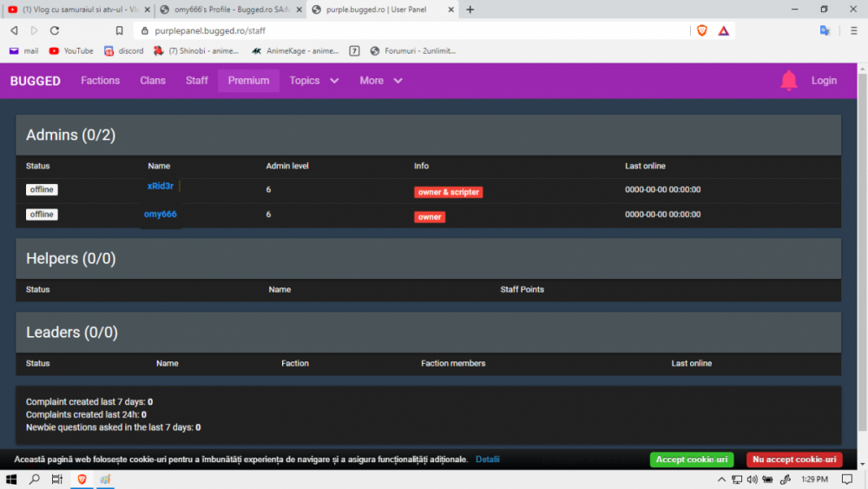
Task: Open the translate icon in the toolbar
Action: tap(825, 30)
